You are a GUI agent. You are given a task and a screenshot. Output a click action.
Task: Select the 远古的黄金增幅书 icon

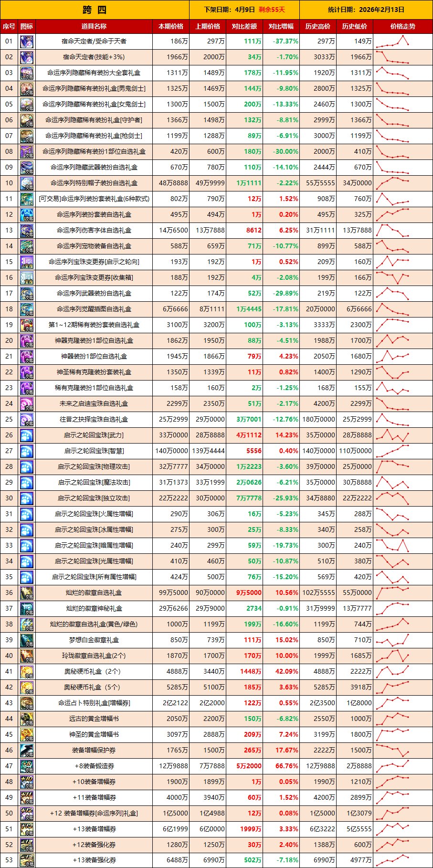coord(27,719)
